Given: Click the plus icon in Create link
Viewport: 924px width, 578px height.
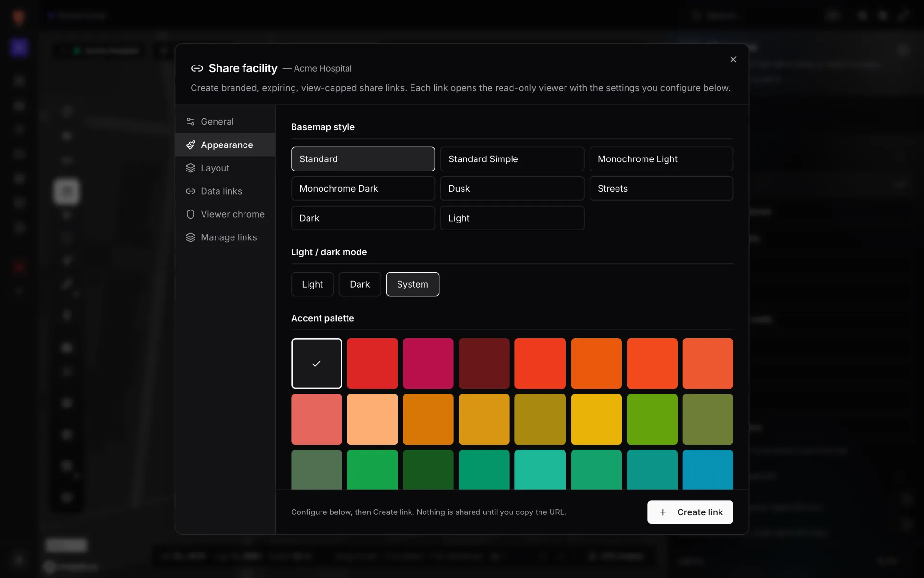Looking at the screenshot, I should pyautogui.click(x=663, y=512).
